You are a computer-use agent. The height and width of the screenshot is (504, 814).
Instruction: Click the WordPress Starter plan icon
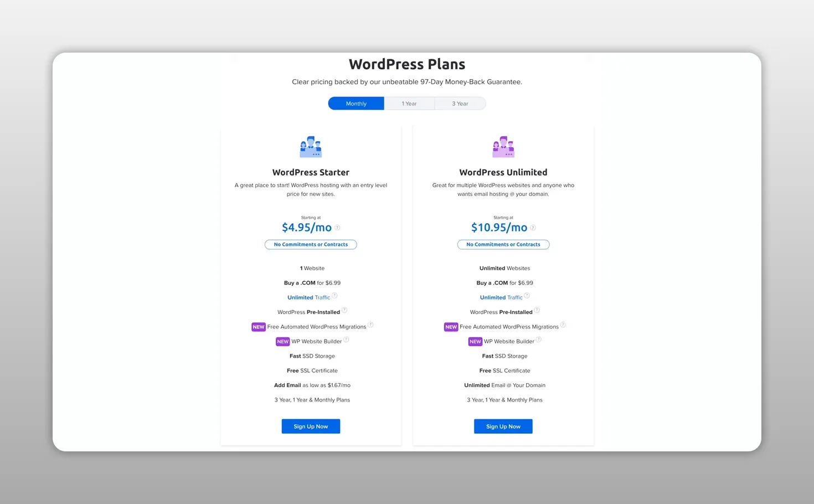[x=311, y=147]
